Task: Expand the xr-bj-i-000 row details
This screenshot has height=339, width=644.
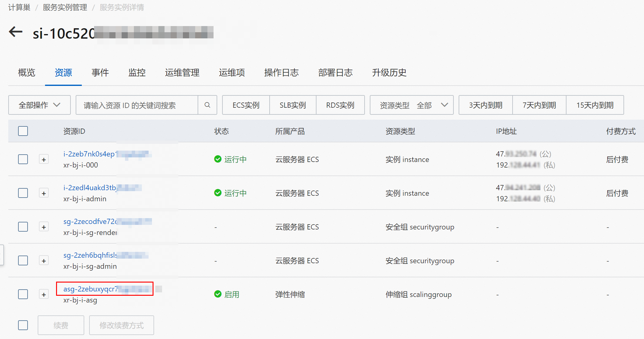Action: click(44, 160)
